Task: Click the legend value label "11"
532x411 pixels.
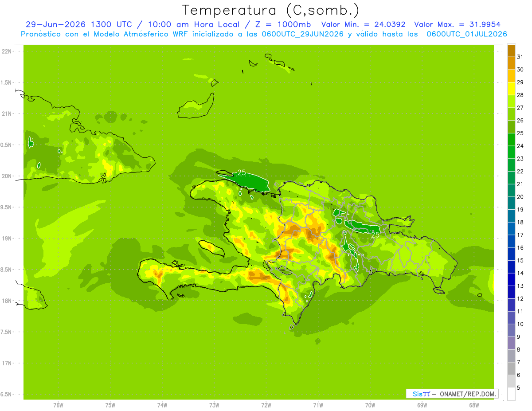Action: pos(520,311)
